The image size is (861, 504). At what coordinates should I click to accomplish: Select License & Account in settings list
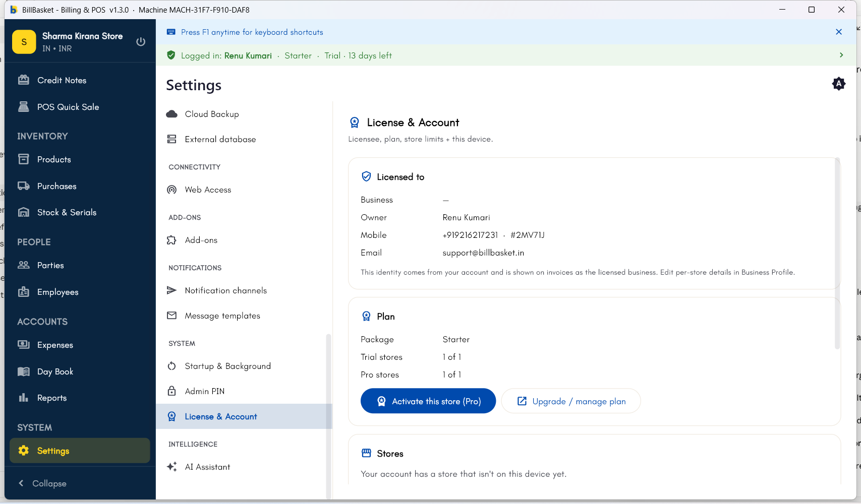tap(244, 416)
